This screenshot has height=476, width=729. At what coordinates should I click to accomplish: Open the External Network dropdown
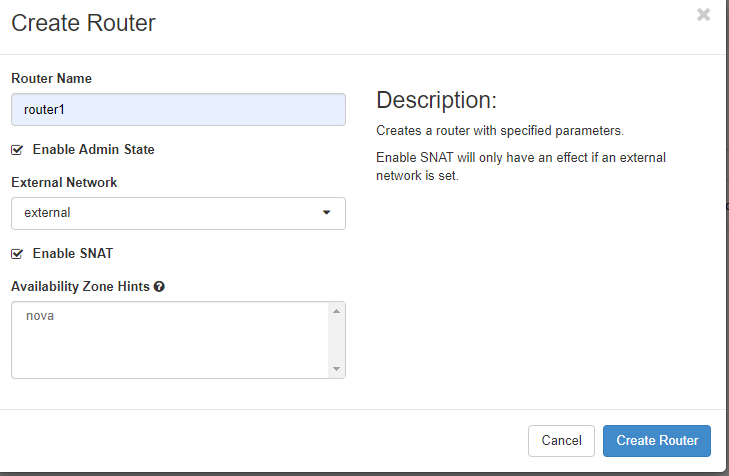(179, 213)
